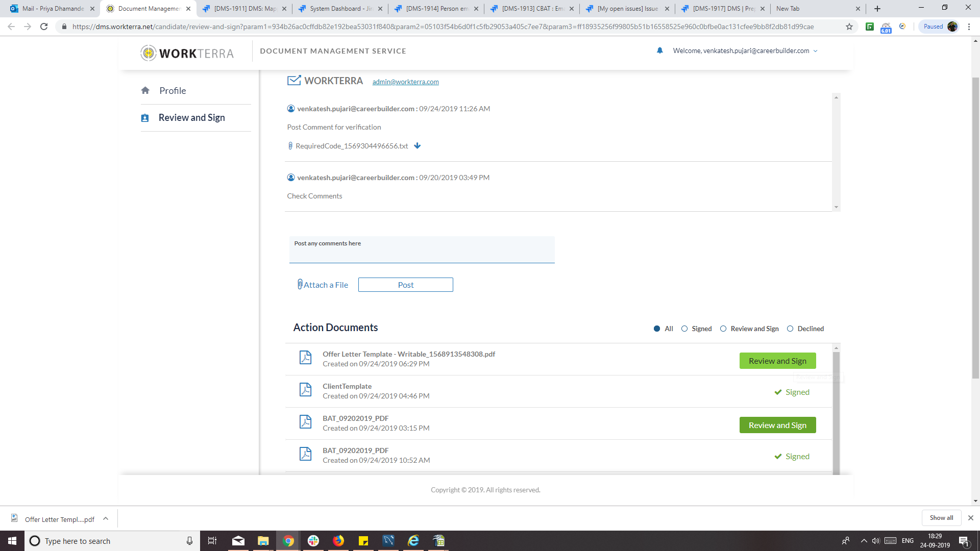980x551 pixels.
Task: Open ClientTemplate PDF icon
Action: pyautogui.click(x=305, y=390)
